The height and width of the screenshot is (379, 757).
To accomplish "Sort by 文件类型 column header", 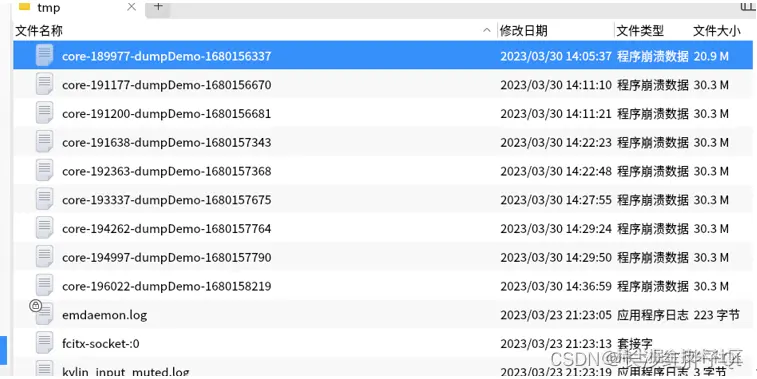I will (x=640, y=31).
